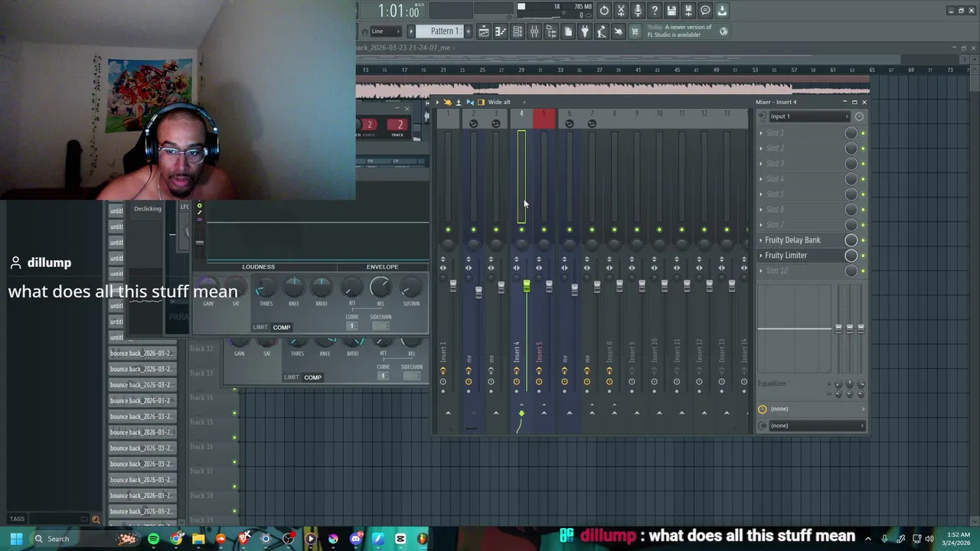Toggle the Slot 10 enable light
The height and width of the screenshot is (551, 980).
[x=863, y=271]
